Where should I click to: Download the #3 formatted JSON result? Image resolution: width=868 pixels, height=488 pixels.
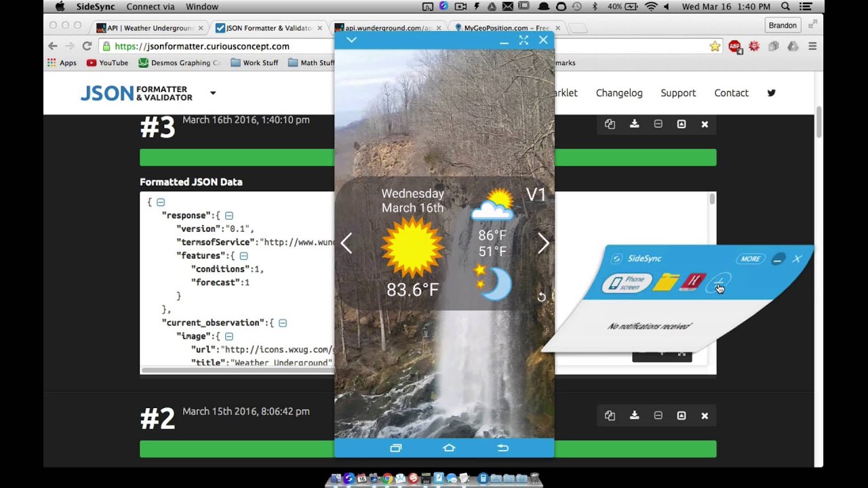coord(634,124)
